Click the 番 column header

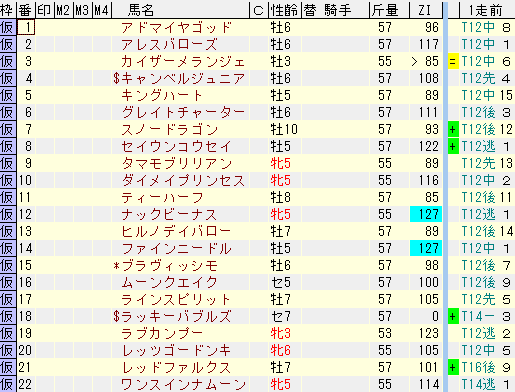(x=26, y=10)
